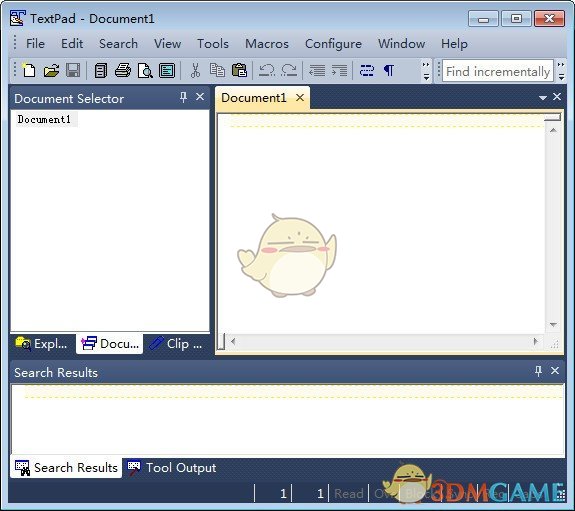Copy selection with the Copy icon

point(217,70)
